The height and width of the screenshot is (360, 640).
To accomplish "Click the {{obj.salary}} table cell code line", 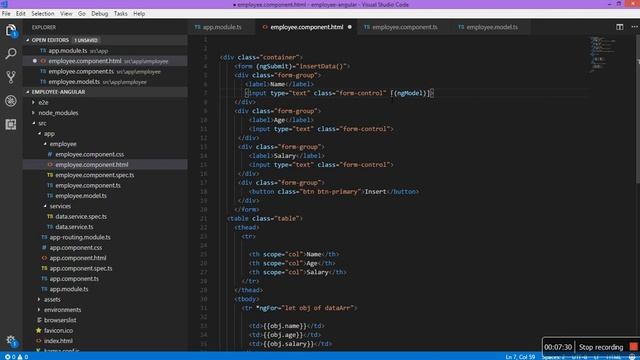I will (x=290, y=344).
